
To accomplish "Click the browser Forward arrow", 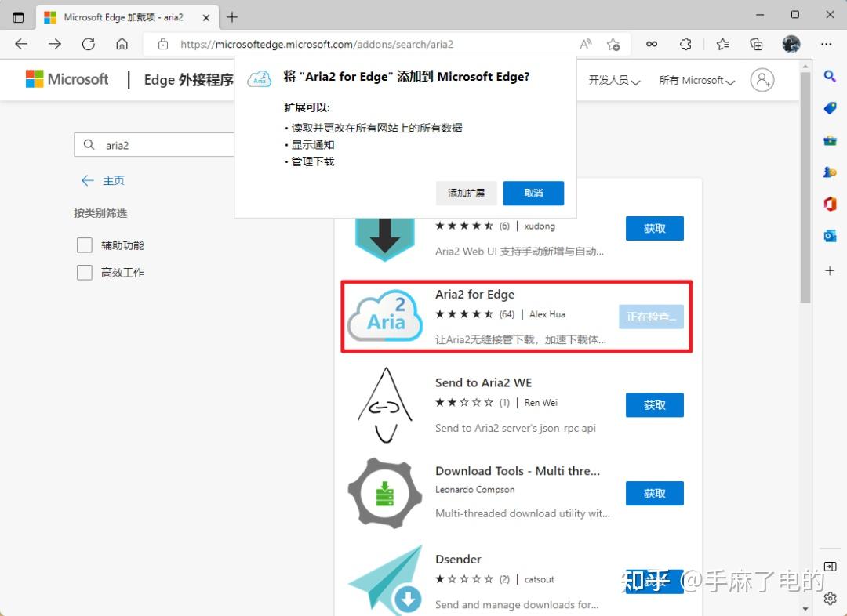I will pos(55,44).
